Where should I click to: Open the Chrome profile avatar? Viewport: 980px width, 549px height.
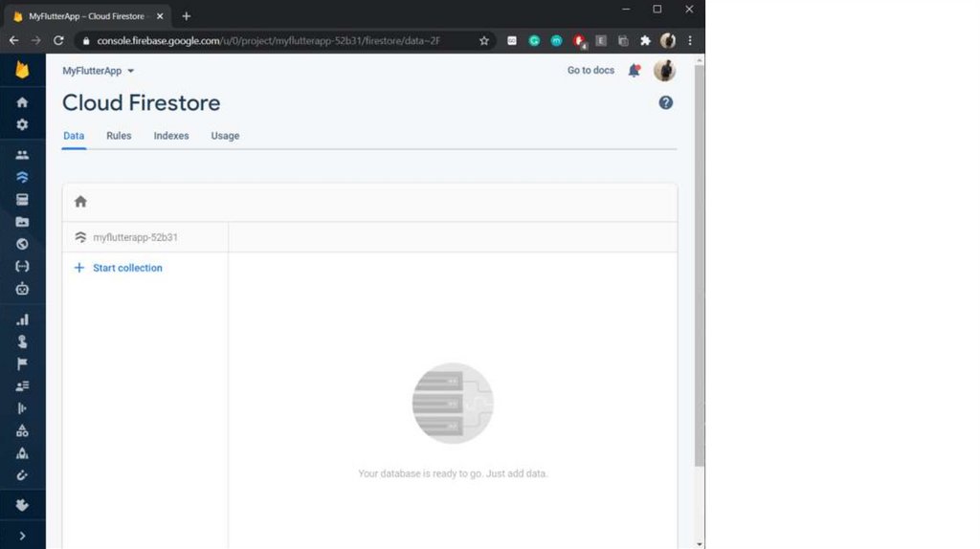click(x=667, y=40)
